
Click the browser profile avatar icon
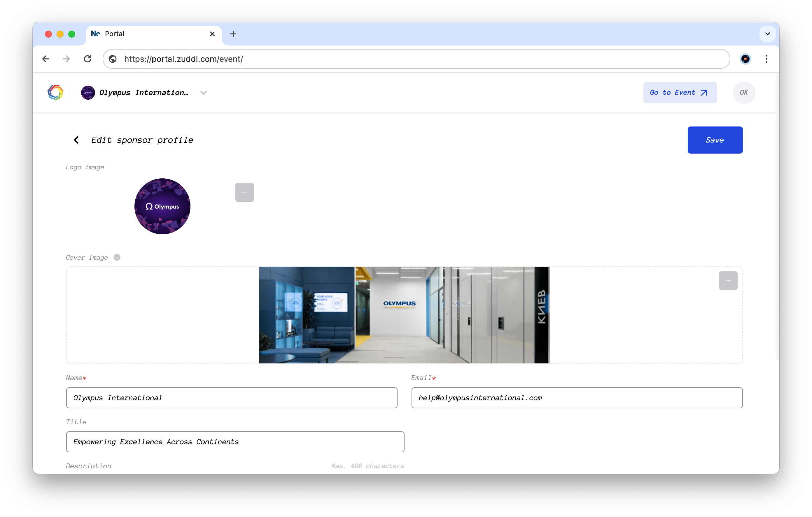pyautogui.click(x=745, y=59)
